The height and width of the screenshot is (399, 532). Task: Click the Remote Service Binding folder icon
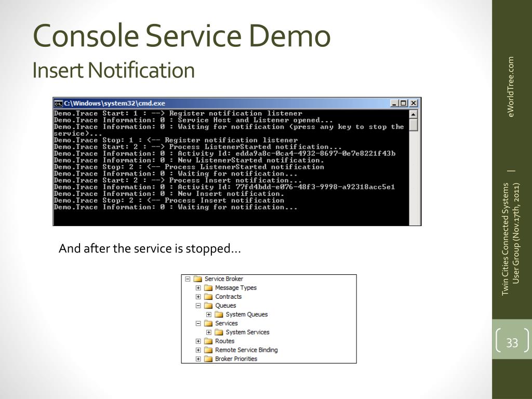pos(208,350)
